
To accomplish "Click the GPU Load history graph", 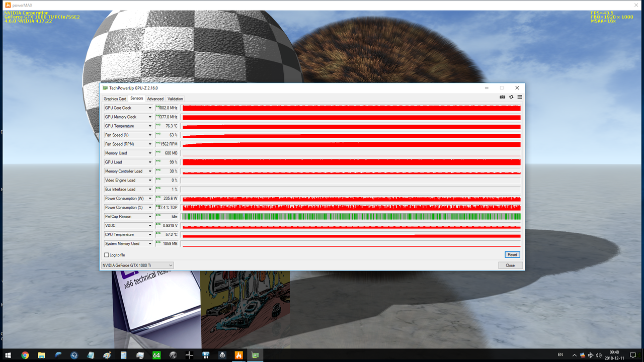I will [x=351, y=162].
